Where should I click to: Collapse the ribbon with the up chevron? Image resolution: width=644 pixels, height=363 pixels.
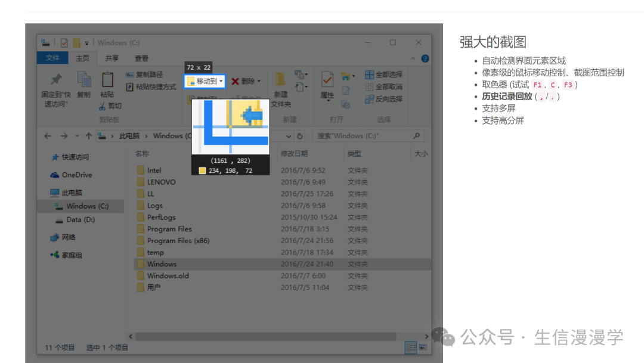[413, 59]
